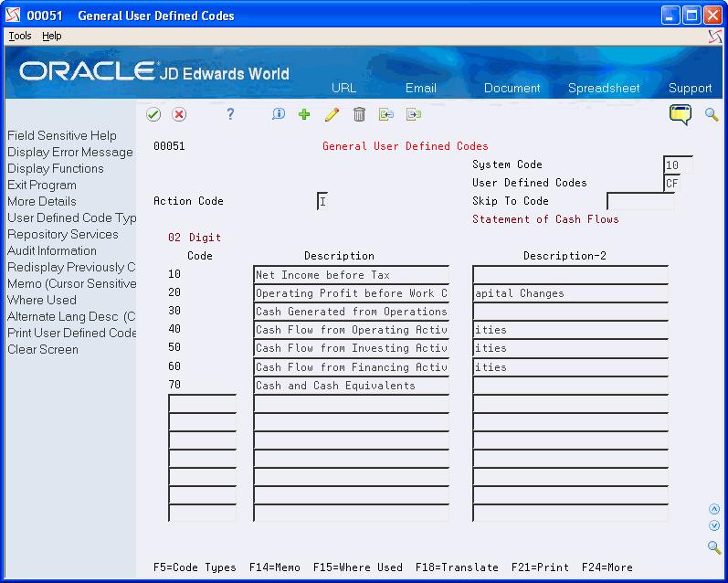Image resolution: width=728 pixels, height=583 pixels.
Task: Click F14=Memo function key
Action: tap(274, 567)
